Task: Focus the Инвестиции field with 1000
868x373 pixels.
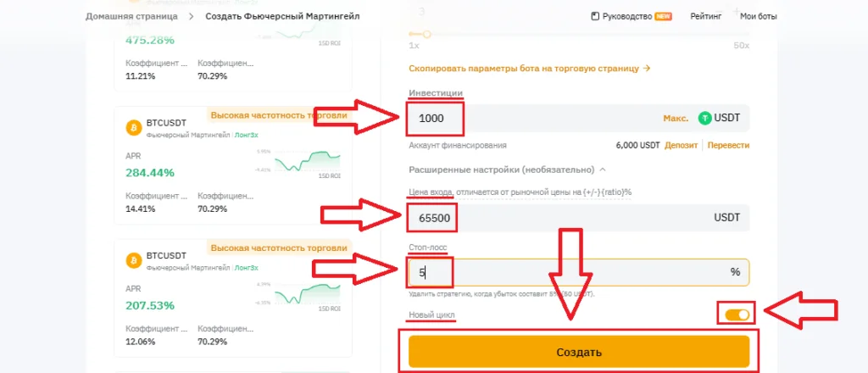Action: 579,118
